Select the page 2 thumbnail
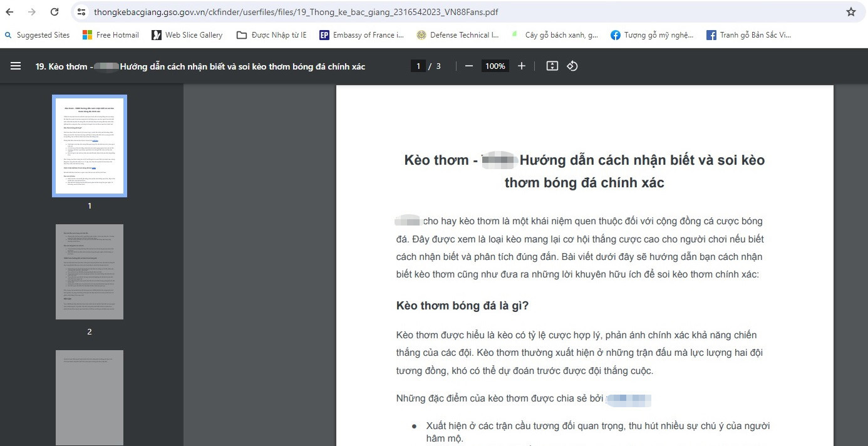 [x=89, y=272]
